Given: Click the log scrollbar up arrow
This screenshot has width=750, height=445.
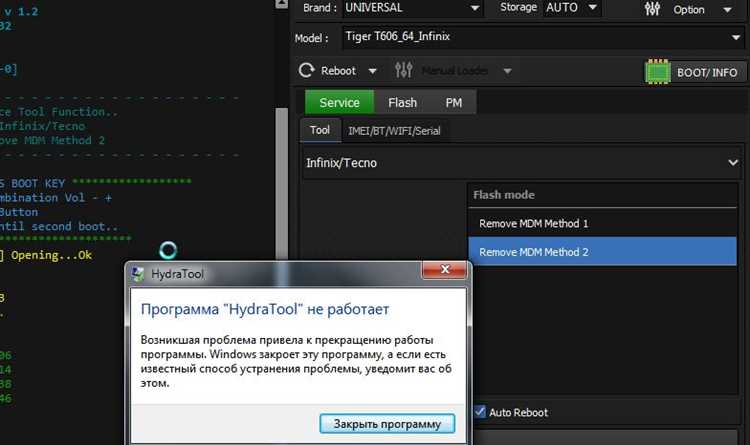Looking at the screenshot, I should click(282, 4).
